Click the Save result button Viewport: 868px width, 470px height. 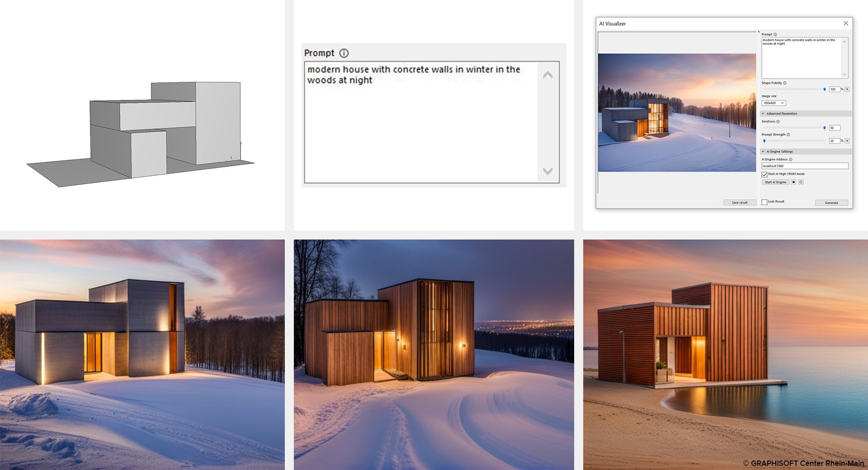tap(740, 203)
